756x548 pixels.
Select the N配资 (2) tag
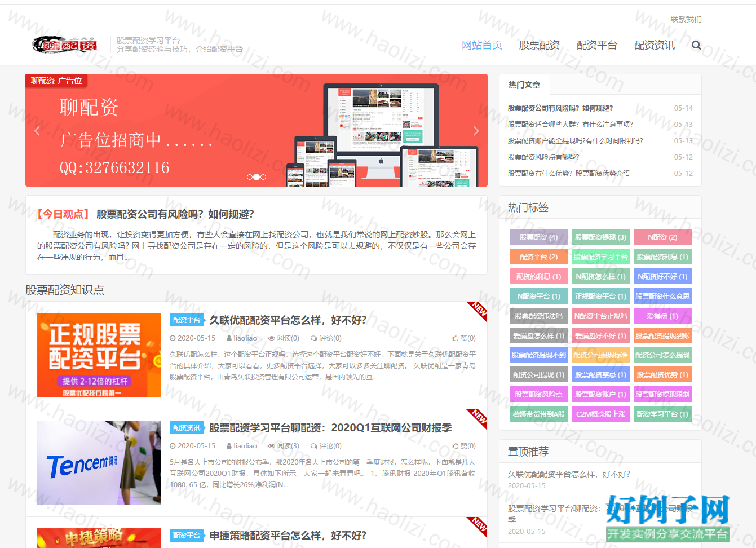click(662, 237)
